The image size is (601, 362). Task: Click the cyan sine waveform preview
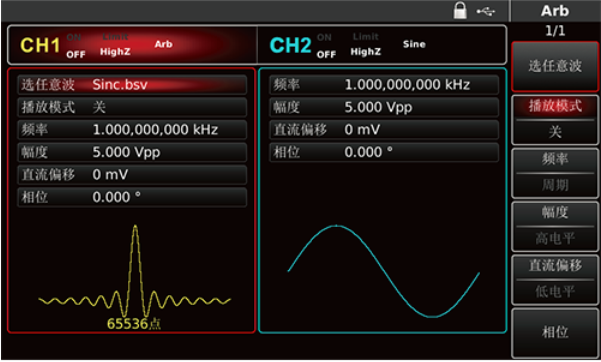(383, 271)
